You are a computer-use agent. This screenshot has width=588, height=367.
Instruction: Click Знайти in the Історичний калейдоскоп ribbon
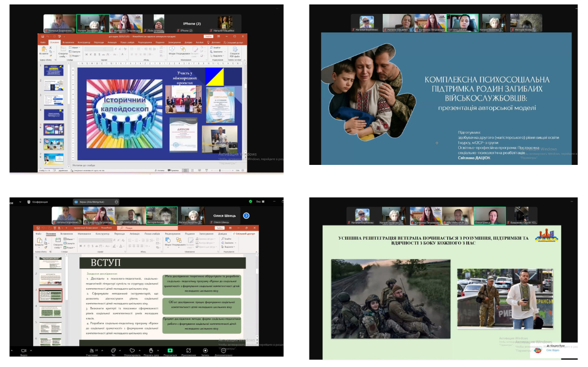pyautogui.click(x=216, y=48)
